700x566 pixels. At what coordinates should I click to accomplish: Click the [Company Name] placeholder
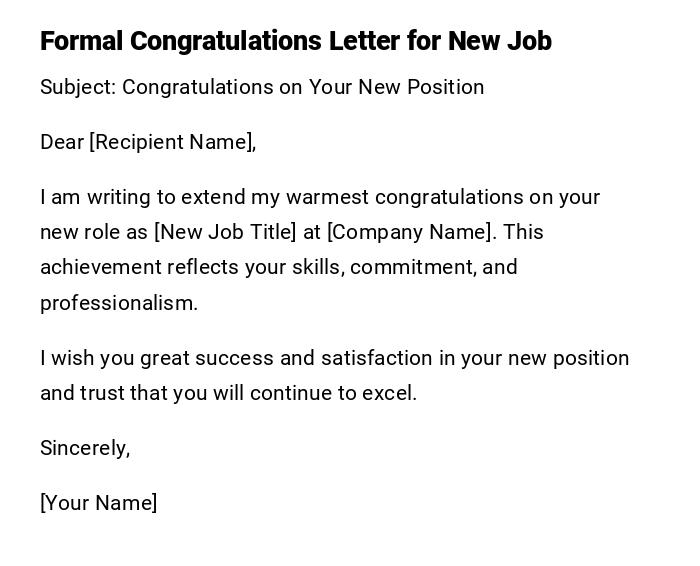pyautogui.click(x=410, y=232)
